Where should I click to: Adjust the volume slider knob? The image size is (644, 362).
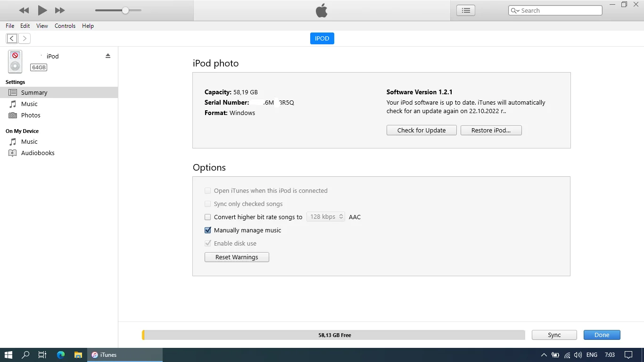pos(125,10)
